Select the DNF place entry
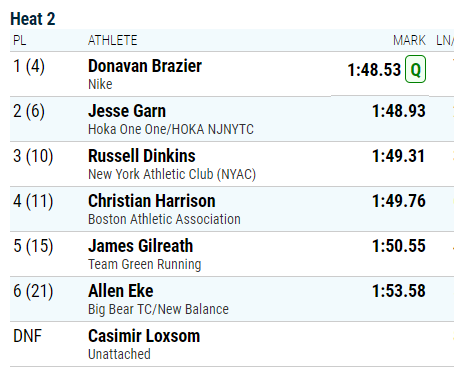 click(27, 336)
